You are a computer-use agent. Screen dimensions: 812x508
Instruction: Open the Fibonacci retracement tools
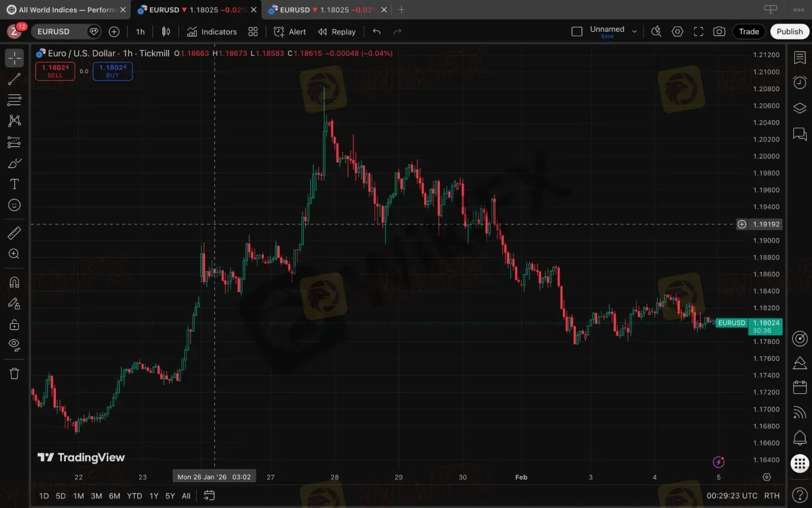(15, 100)
